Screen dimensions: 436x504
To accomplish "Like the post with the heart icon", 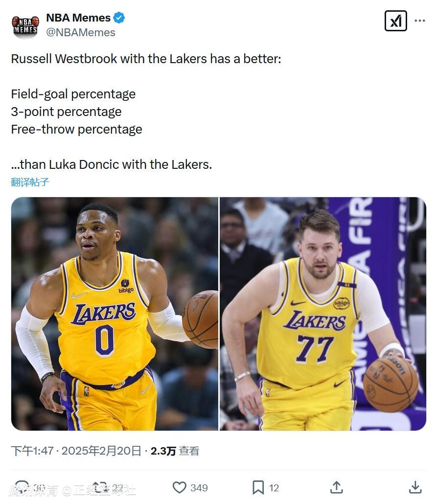I will (180, 487).
